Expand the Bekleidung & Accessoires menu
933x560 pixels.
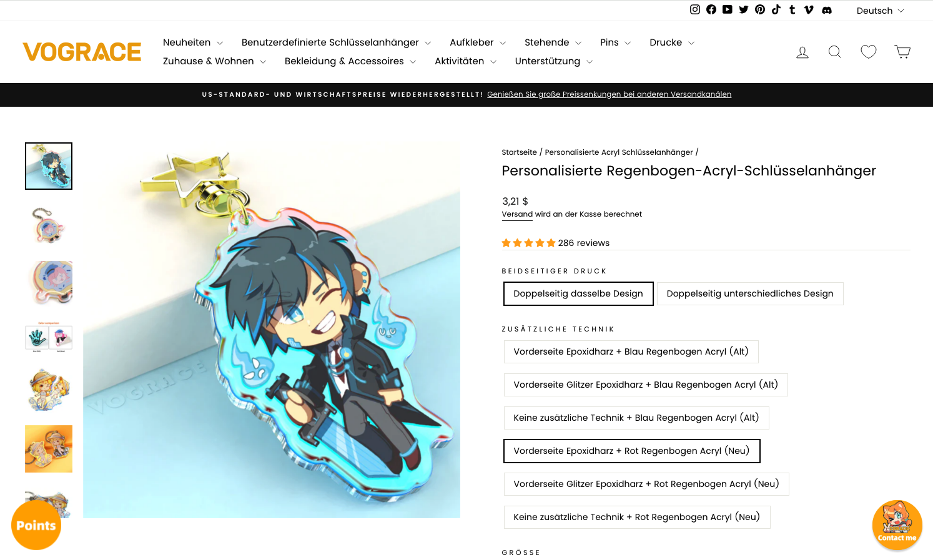[x=350, y=61]
